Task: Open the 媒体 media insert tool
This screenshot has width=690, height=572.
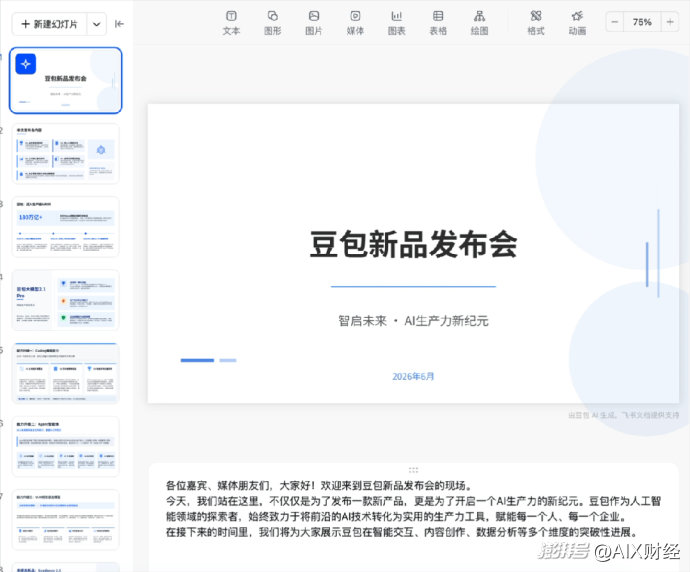Action: pos(355,23)
